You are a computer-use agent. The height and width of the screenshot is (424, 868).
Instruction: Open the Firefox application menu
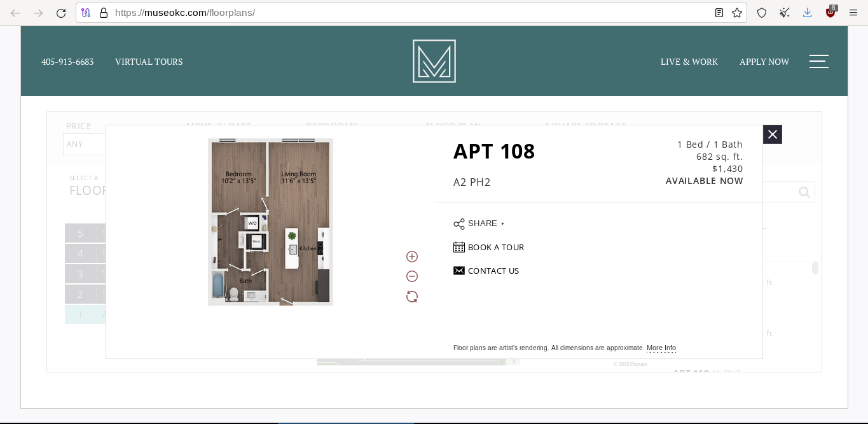pyautogui.click(x=853, y=13)
